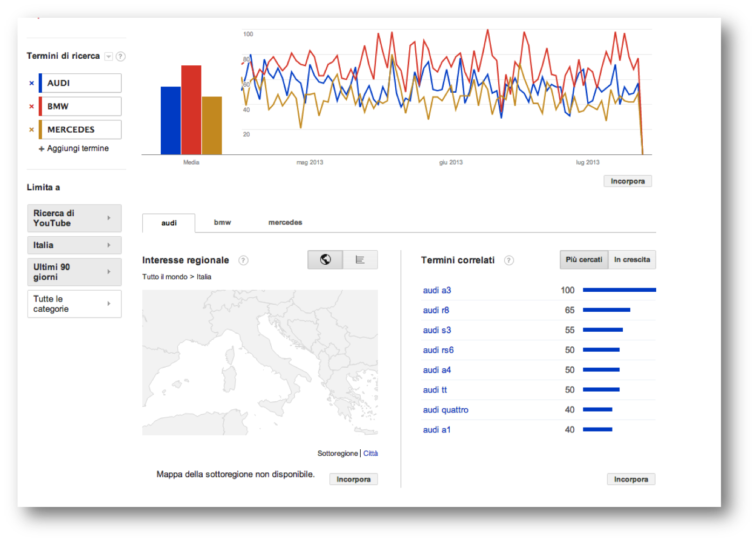Click the Italy regional map

click(x=260, y=362)
